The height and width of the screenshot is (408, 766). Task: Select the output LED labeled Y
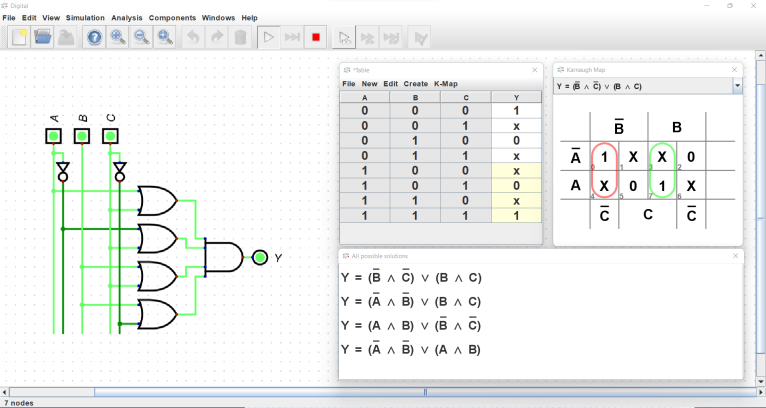(x=260, y=258)
